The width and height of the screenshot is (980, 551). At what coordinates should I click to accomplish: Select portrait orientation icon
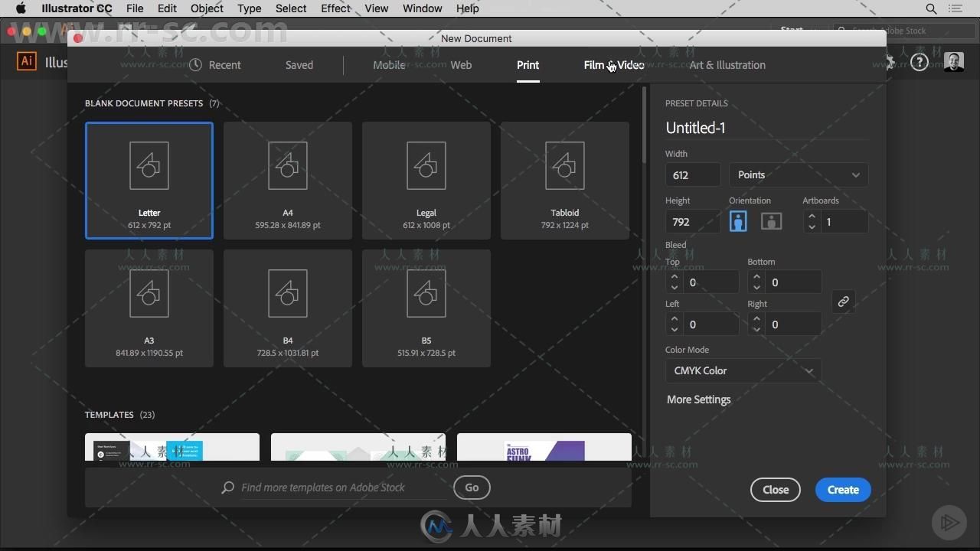click(738, 221)
